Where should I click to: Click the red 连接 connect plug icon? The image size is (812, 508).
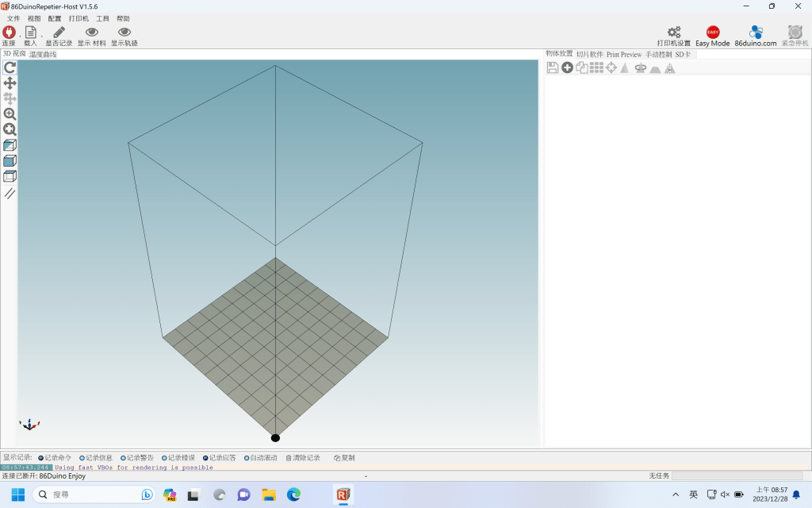click(x=9, y=33)
